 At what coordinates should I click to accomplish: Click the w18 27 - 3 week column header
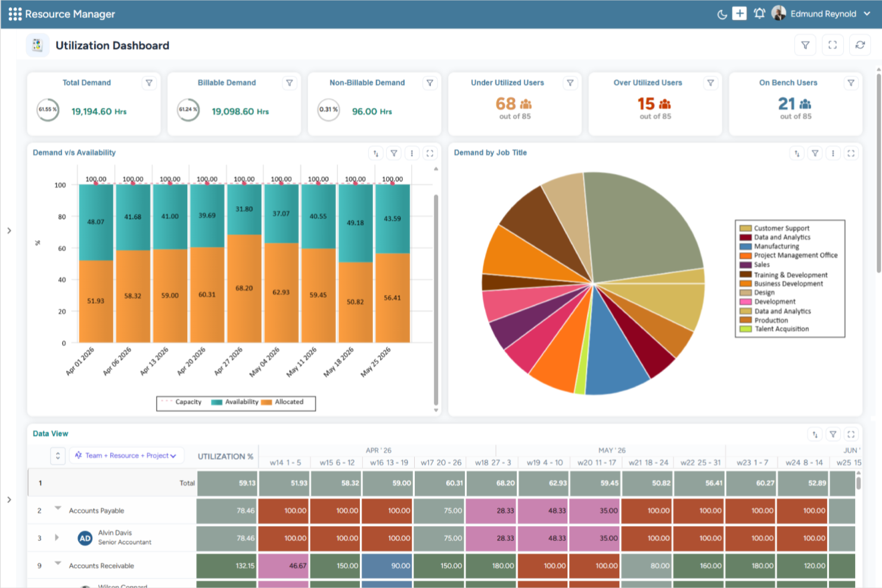click(493, 462)
